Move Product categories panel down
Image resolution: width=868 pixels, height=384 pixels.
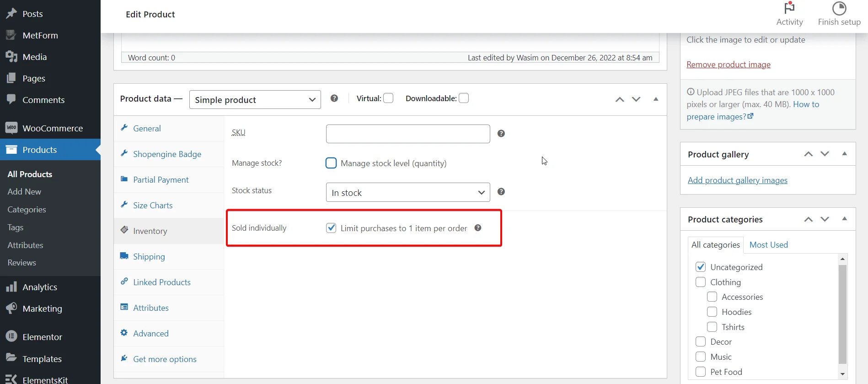point(825,219)
